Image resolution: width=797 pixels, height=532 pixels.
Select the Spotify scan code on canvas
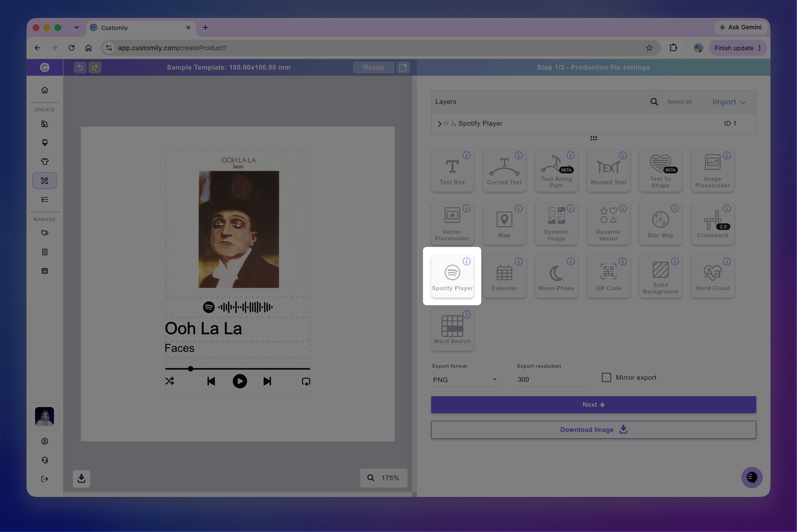(x=238, y=307)
